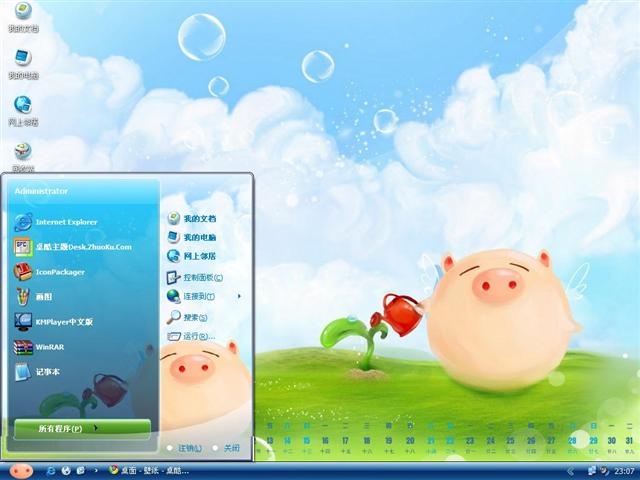Viewport: 640px width, 480px height.
Task: Click the tray icon left of the clock
Action: [604, 471]
